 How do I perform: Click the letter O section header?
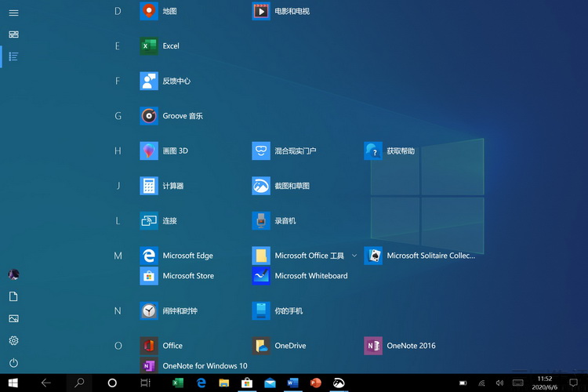click(118, 346)
